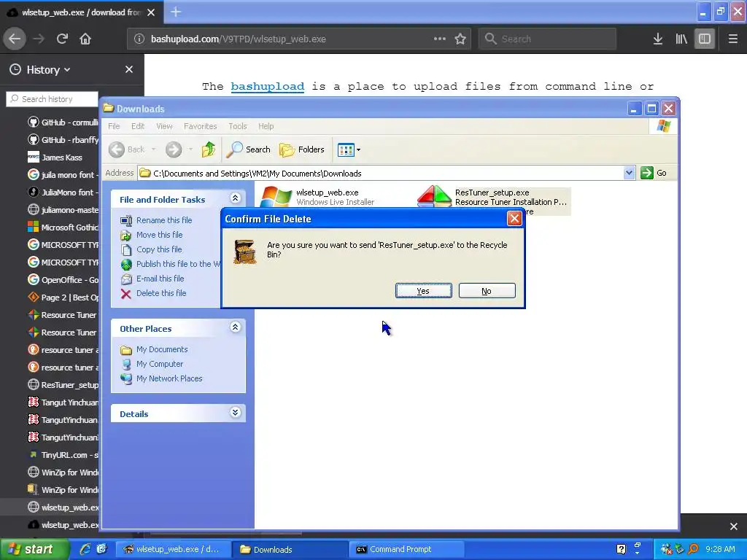Expand the Details panel
Image resolution: width=747 pixels, height=560 pixels.
(x=235, y=413)
